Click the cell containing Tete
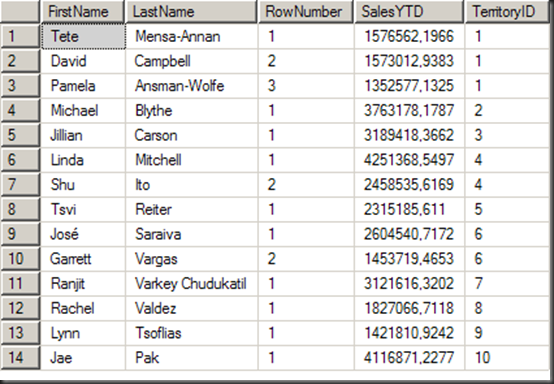554x384 pixels. point(83,36)
